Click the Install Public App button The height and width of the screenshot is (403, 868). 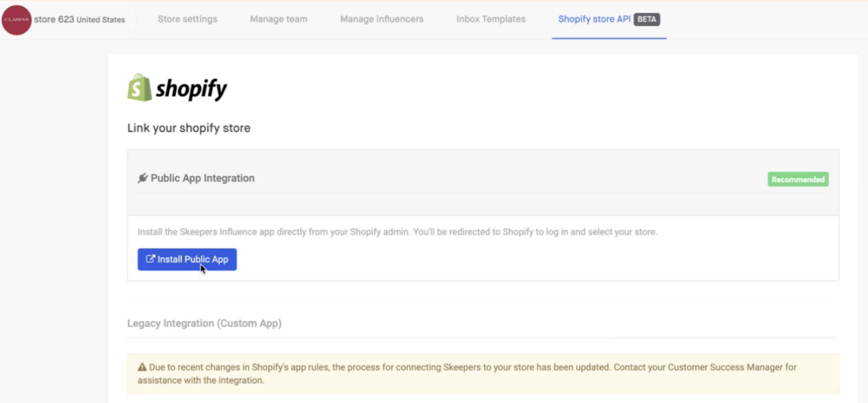[x=187, y=259]
